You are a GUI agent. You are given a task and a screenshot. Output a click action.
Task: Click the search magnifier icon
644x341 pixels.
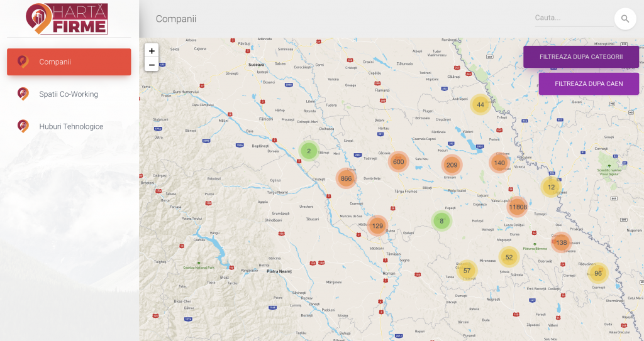(x=625, y=19)
